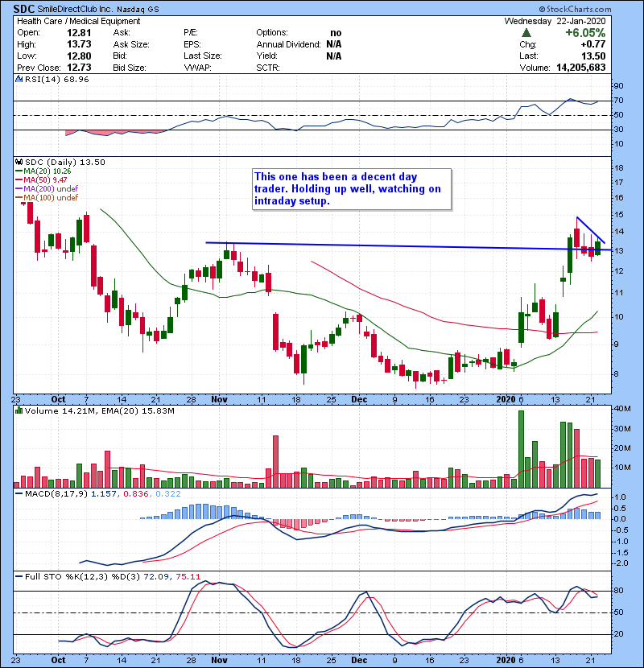The width and height of the screenshot is (644, 668).
Task: Click the +6.05% percent change
Action: point(585,33)
